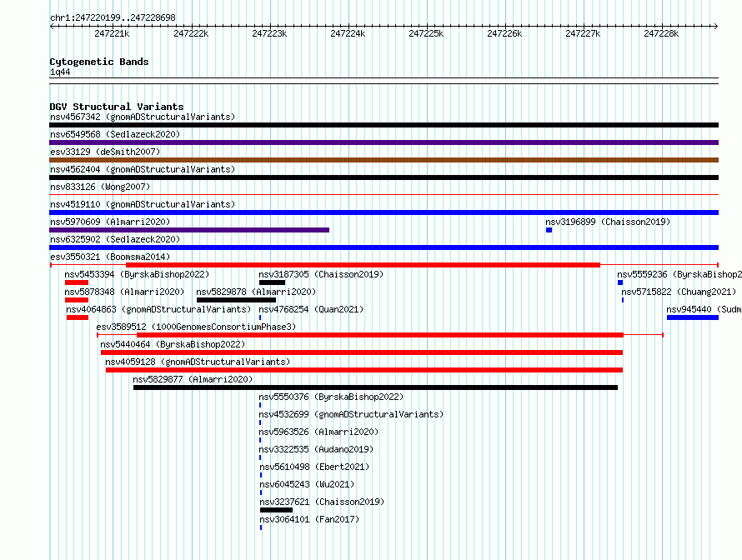The height and width of the screenshot is (560, 742).
Task: Click the nsv5970609 Almarri2020 purple bar
Action: pos(189,230)
